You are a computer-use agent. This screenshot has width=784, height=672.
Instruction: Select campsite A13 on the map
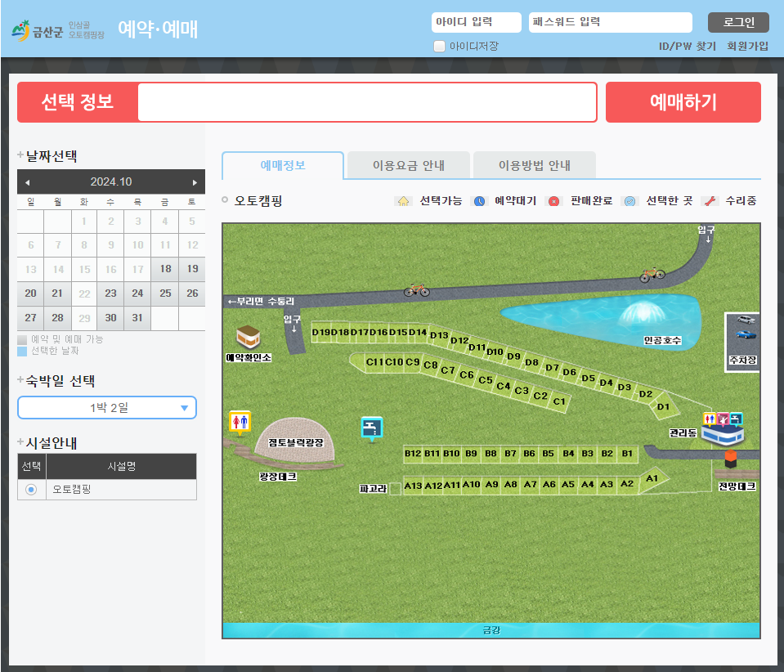(x=413, y=486)
